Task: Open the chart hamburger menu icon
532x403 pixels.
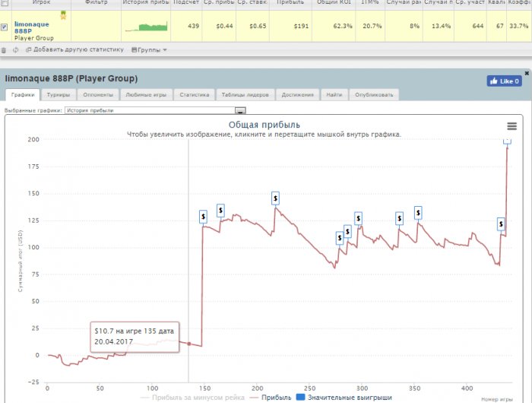Action: [511, 126]
